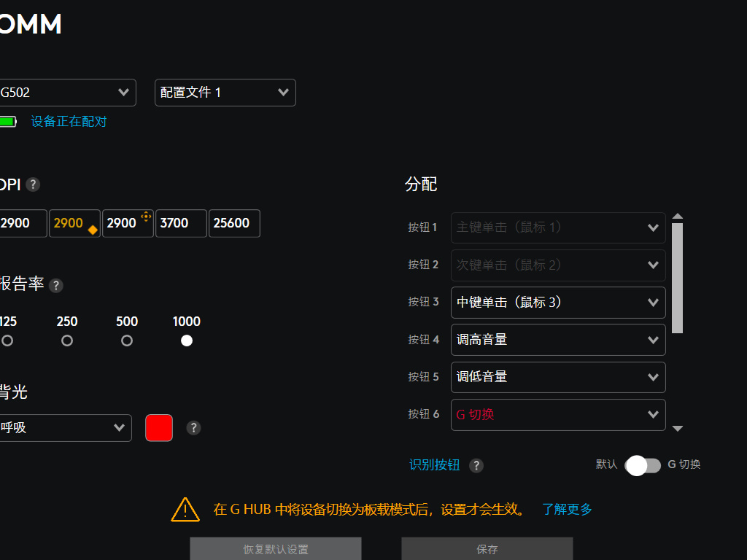Open the red backlight color swatch
Screen dimensions: 747x560
coord(159,427)
